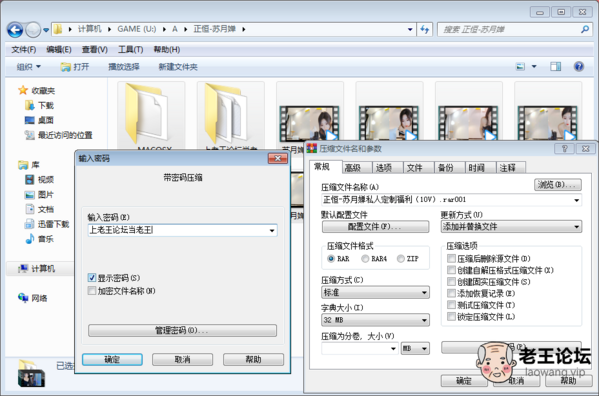
Task: Click the change view icon in Explorer toolbar
Action: 520,67
